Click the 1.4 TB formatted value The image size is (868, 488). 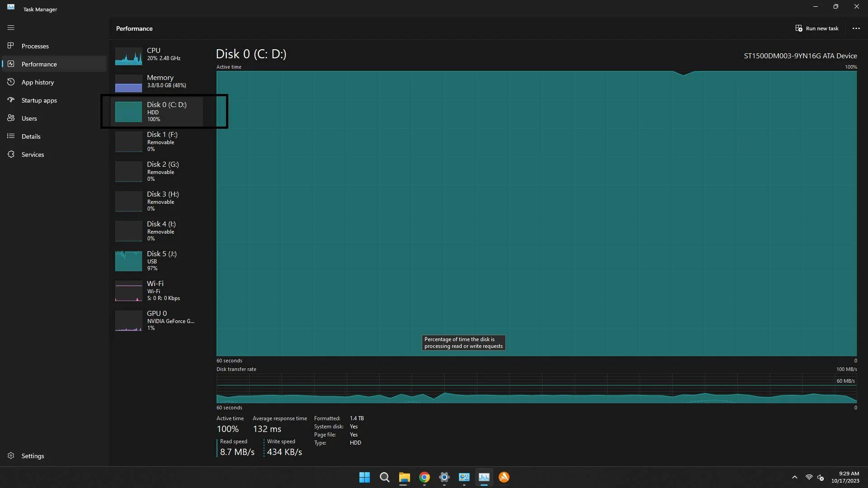tap(357, 418)
